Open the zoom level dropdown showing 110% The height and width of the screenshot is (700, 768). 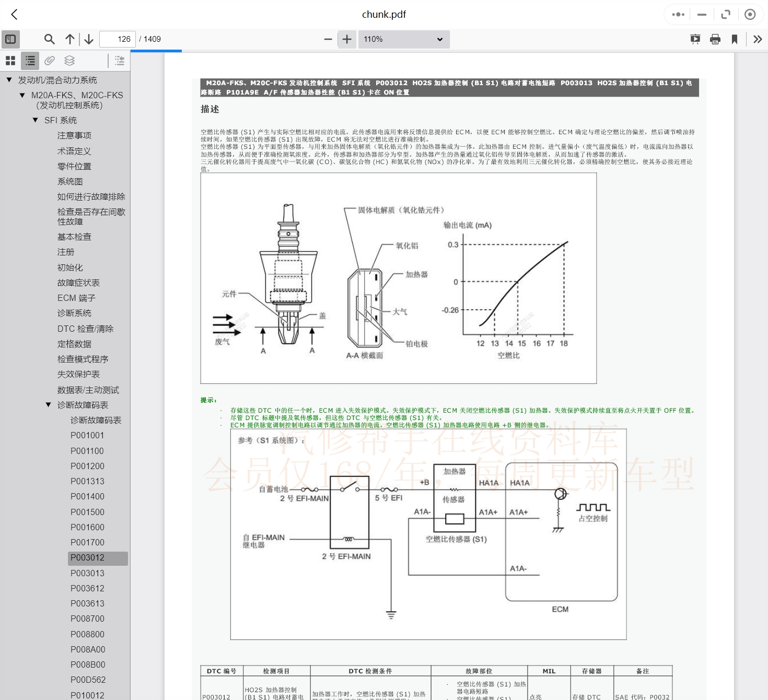[x=404, y=39]
